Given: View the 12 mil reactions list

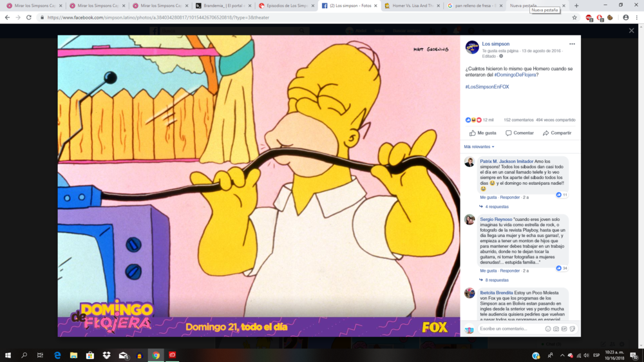Looking at the screenshot, I should pos(479,120).
